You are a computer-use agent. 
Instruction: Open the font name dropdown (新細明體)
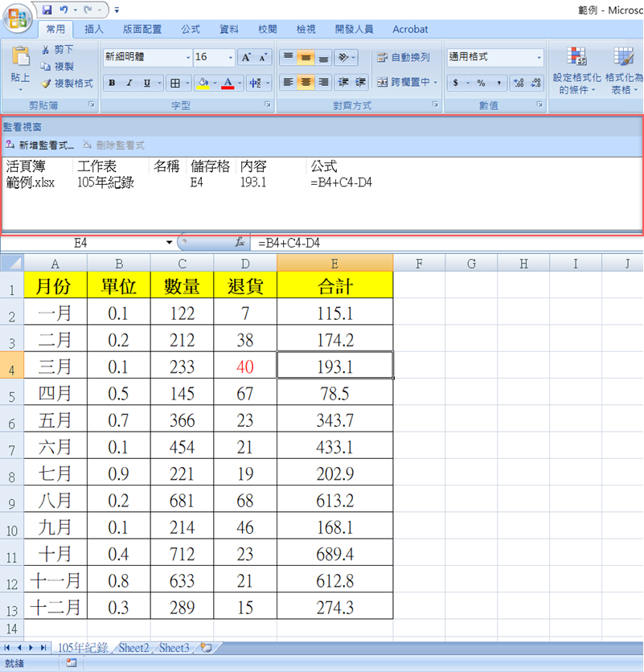click(x=188, y=57)
